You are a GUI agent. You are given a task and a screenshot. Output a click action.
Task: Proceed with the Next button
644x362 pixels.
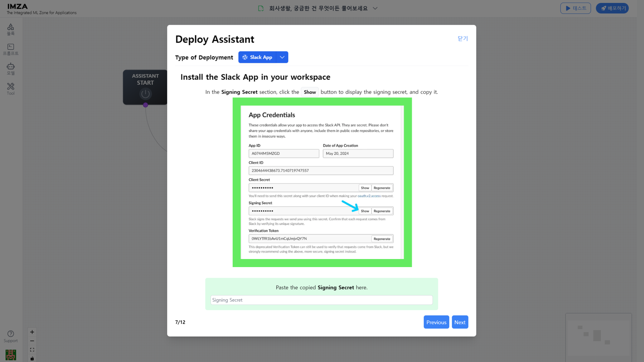pyautogui.click(x=460, y=322)
